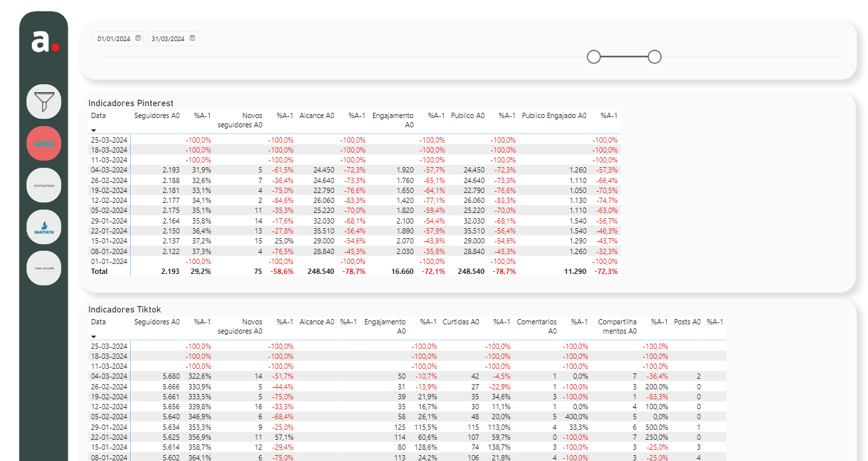Click the 500,0% shares cell in Tiktok table
The width and height of the screenshot is (868, 461).
point(657,427)
